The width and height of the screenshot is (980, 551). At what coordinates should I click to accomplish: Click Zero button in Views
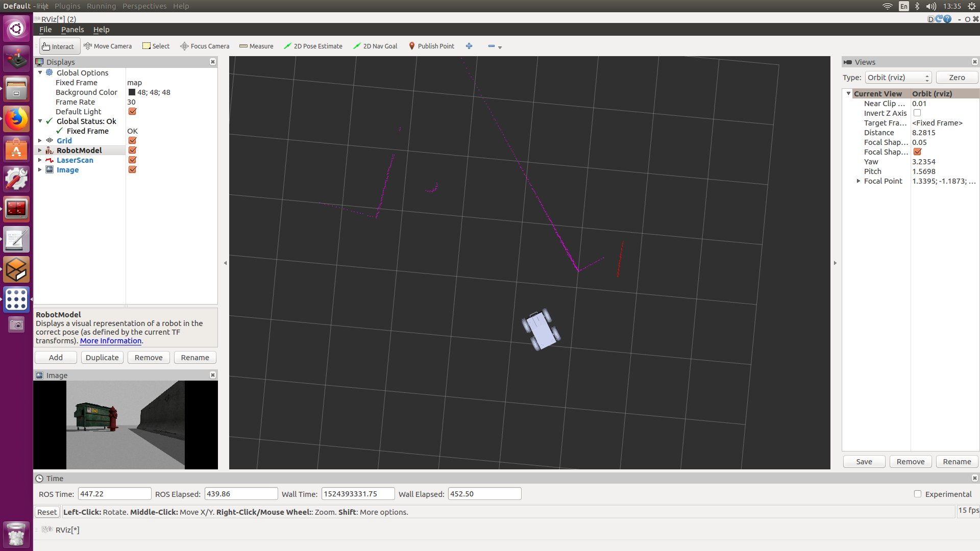point(957,78)
